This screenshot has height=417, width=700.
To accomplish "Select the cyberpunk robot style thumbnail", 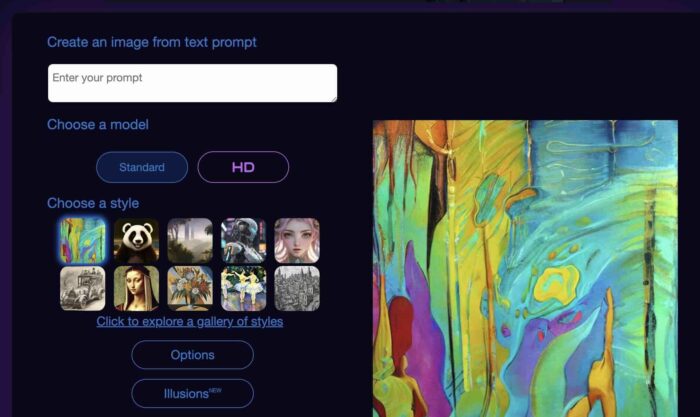I will [243, 240].
